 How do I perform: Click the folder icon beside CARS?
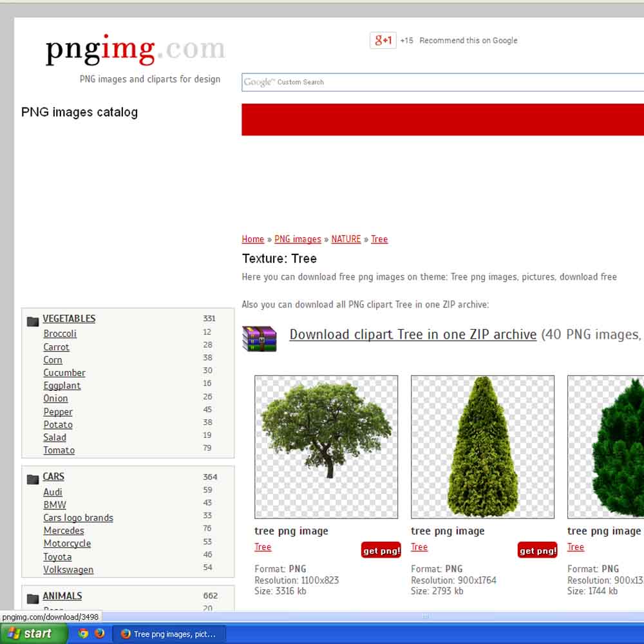click(x=33, y=479)
